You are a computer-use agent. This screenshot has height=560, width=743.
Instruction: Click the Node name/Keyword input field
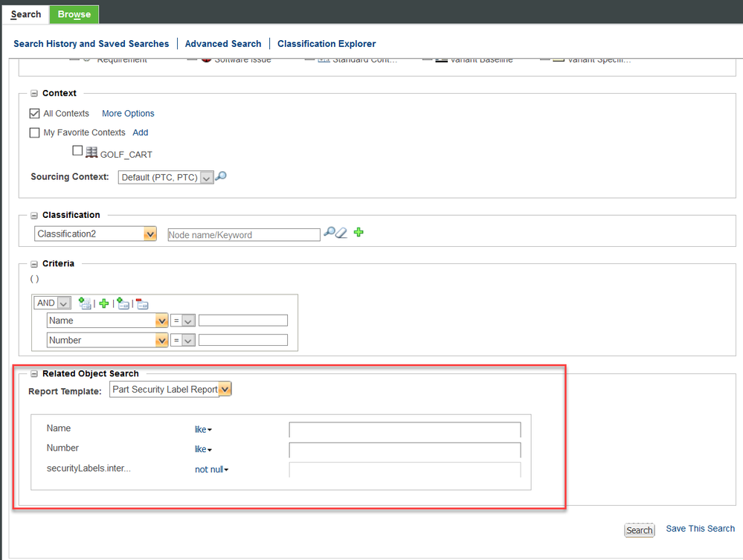click(x=244, y=235)
